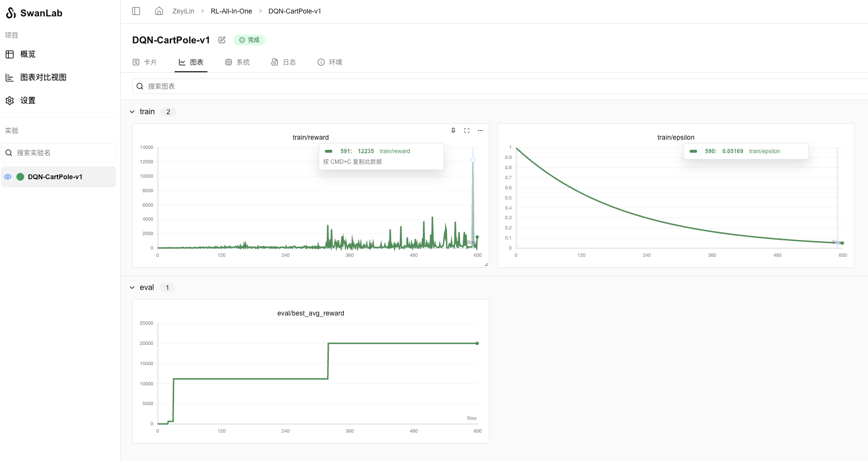Click the green 完成 status badge
868x461 pixels.
(x=249, y=40)
